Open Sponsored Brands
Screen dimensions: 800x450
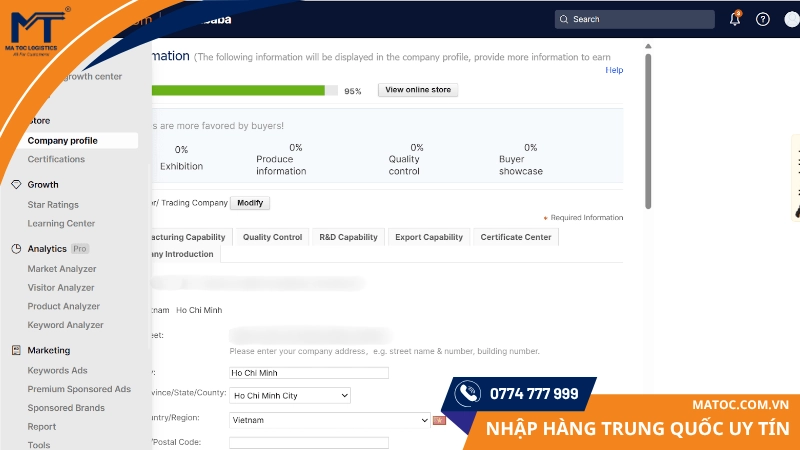click(66, 408)
